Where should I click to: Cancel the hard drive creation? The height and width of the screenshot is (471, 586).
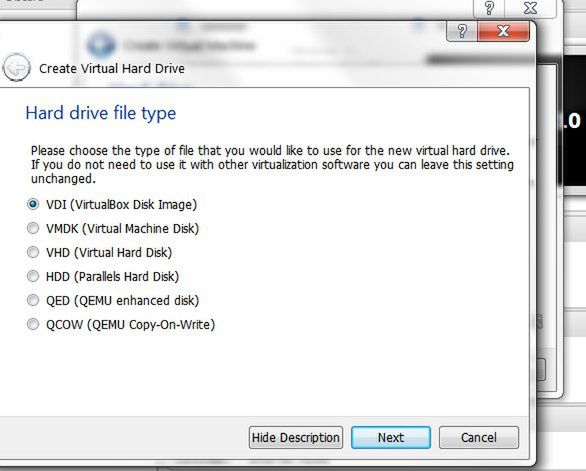pyautogui.click(x=479, y=437)
